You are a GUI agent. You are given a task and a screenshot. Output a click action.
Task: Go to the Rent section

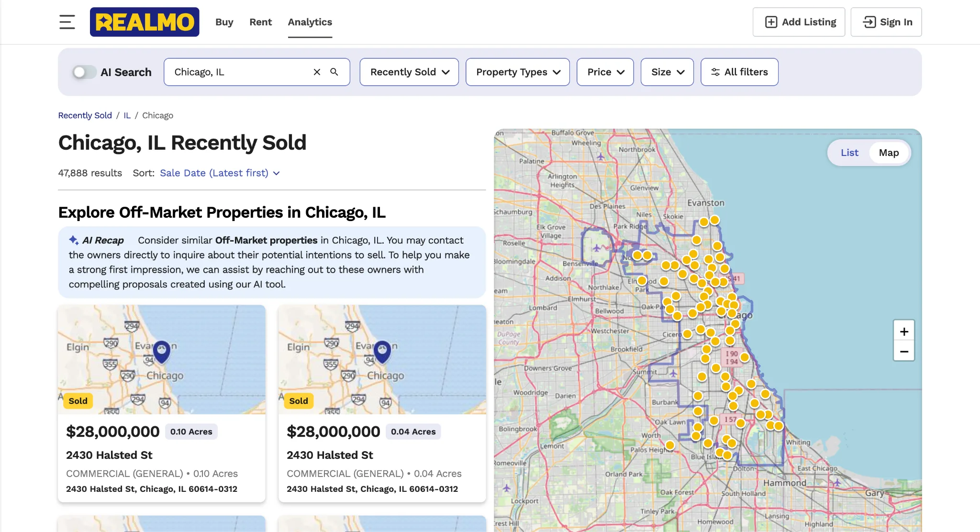[260, 22]
